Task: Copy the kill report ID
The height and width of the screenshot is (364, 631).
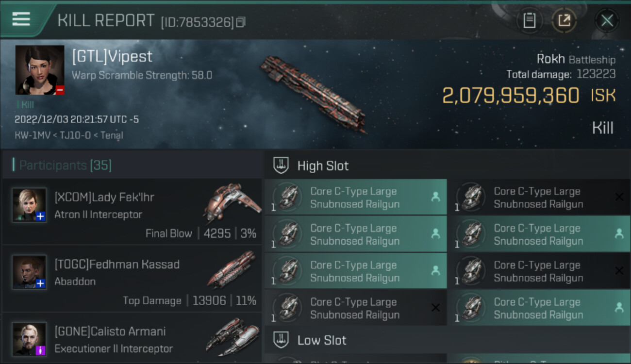Action: click(x=241, y=22)
